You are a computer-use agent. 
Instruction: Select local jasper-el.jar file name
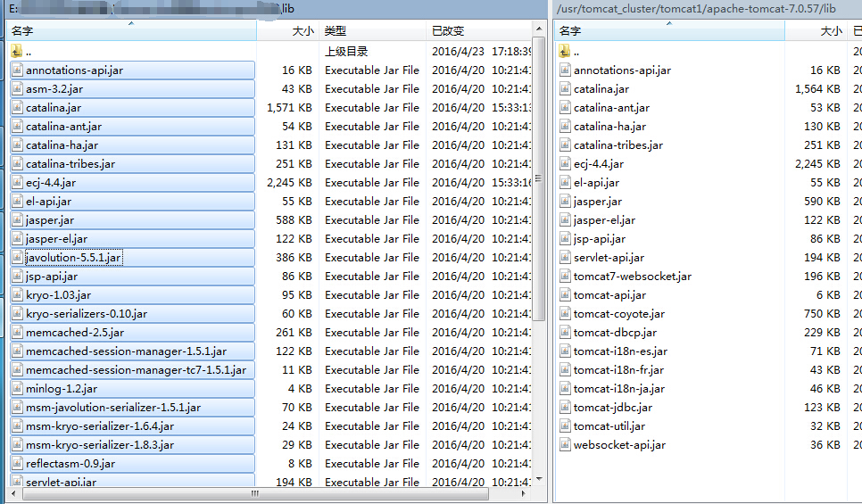pos(56,238)
